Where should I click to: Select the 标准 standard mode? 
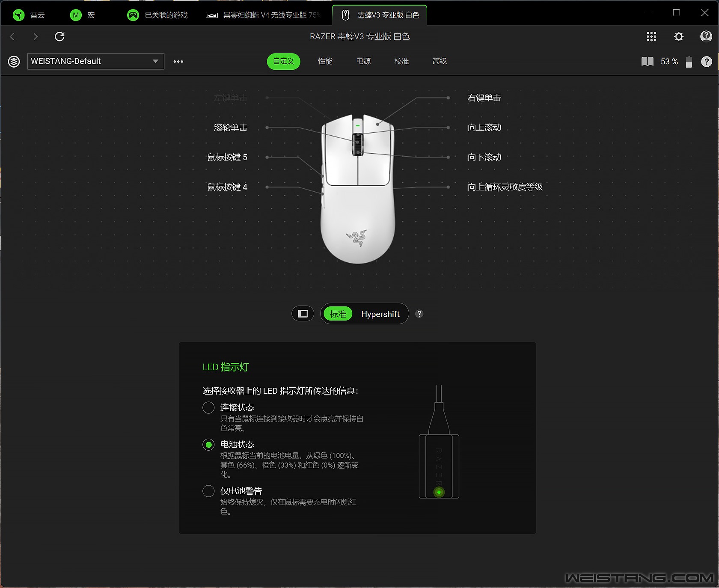point(338,314)
